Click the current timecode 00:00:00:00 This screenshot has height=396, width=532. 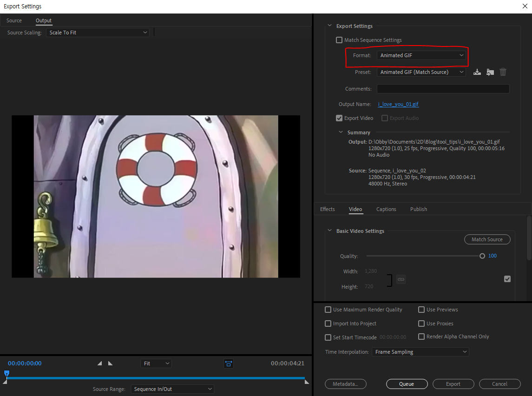tap(25, 363)
